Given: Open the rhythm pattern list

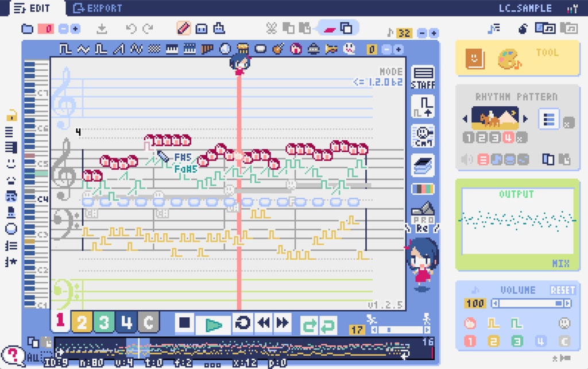Looking at the screenshot, I should (x=550, y=119).
